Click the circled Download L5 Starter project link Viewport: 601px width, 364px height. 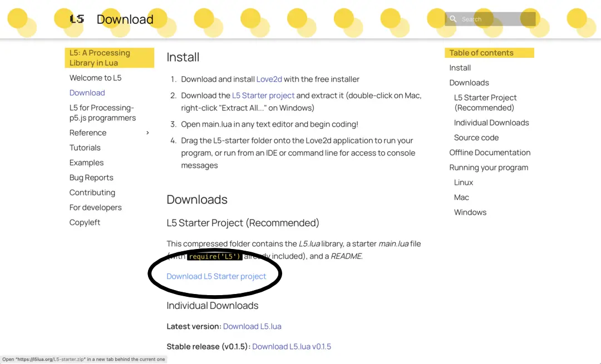216,276
